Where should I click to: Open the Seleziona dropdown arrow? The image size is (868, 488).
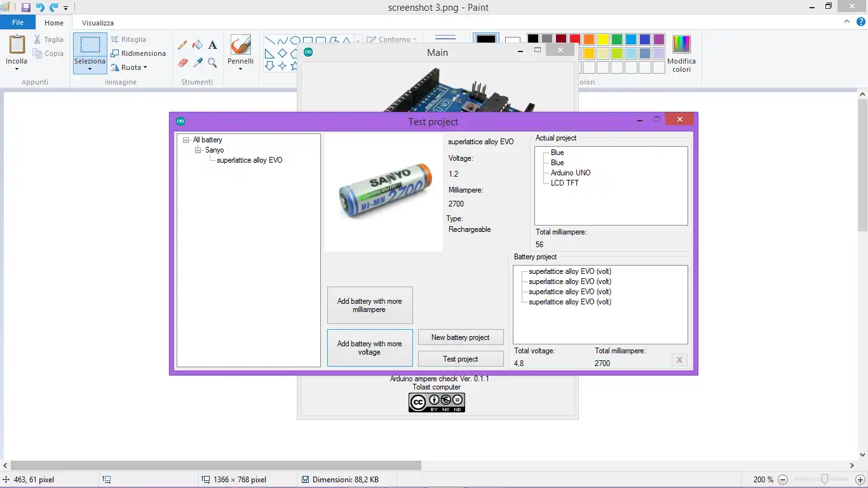[90, 69]
